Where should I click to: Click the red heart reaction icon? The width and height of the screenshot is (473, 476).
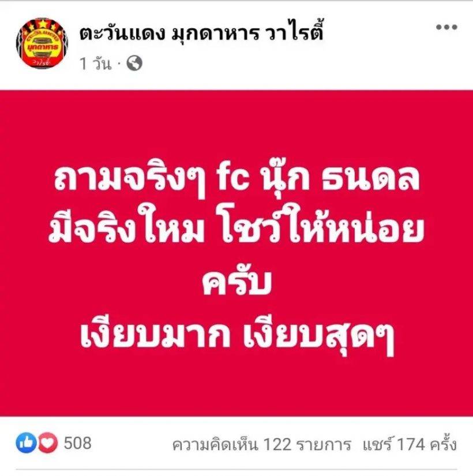click(48, 443)
